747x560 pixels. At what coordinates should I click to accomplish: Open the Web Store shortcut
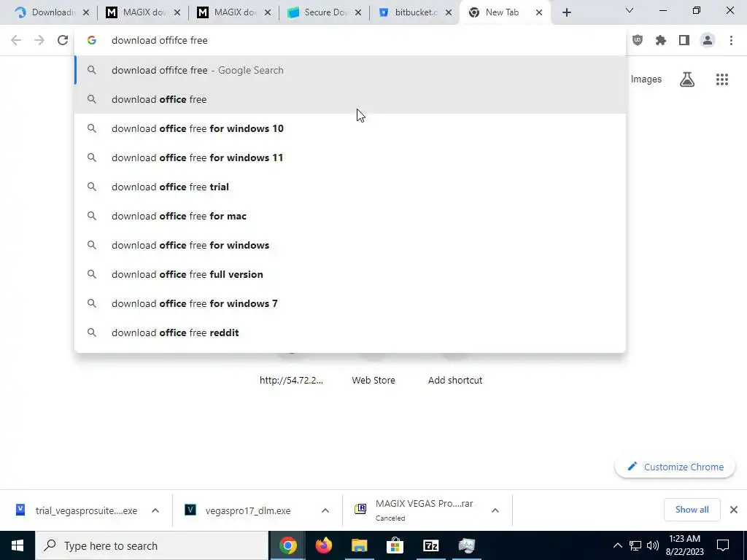point(373,380)
